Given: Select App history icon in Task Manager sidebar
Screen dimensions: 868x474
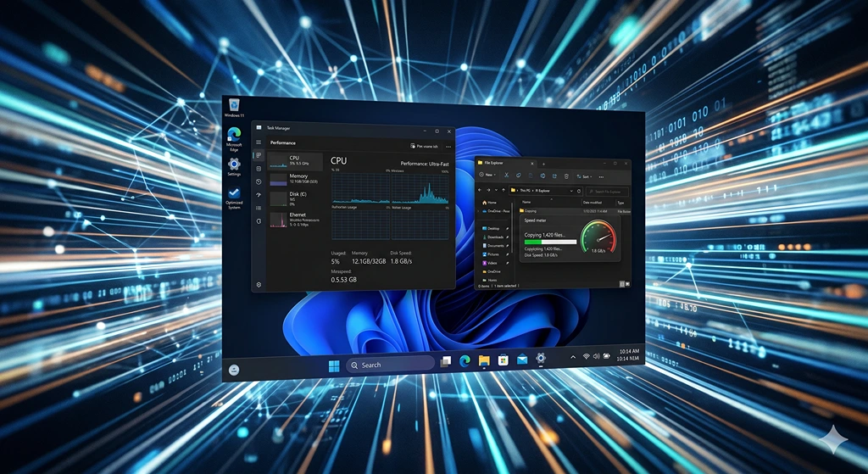Looking at the screenshot, I should click(259, 181).
